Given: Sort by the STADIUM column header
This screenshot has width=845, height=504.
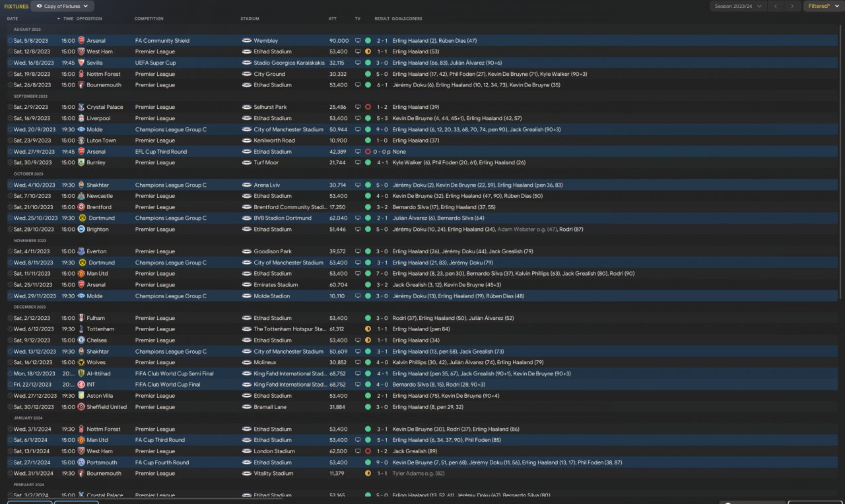Looking at the screenshot, I should coord(250,18).
